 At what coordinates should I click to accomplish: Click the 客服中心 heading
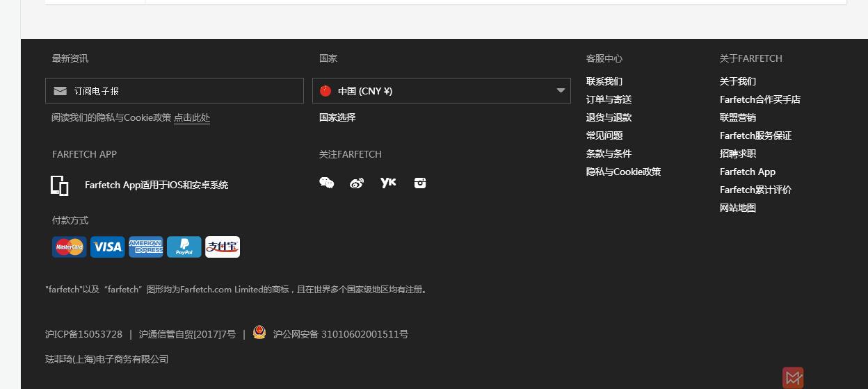(604, 58)
